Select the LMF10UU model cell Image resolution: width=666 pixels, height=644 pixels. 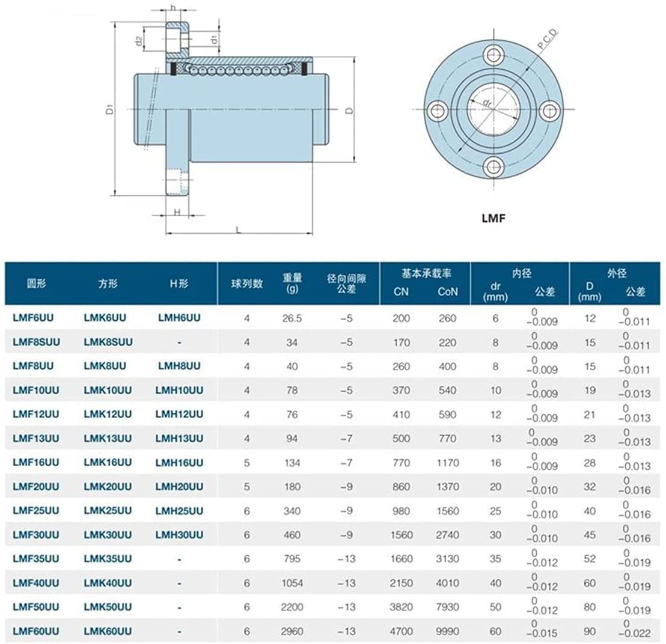pyautogui.click(x=35, y=390)
